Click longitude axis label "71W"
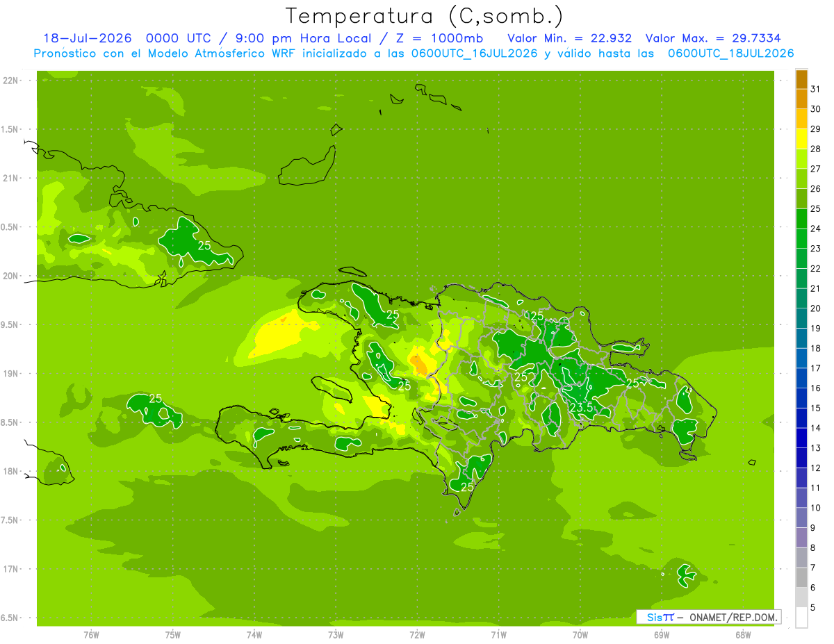 498,635
